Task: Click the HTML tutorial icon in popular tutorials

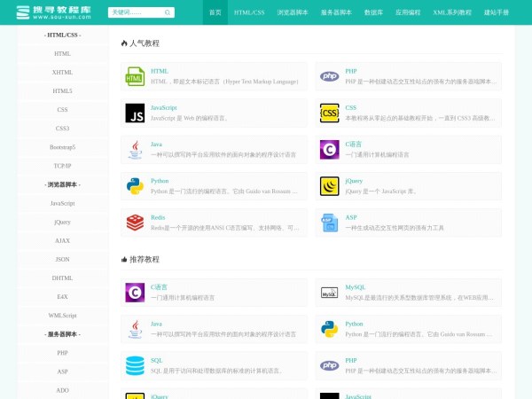Action: [x=135, y=76]
